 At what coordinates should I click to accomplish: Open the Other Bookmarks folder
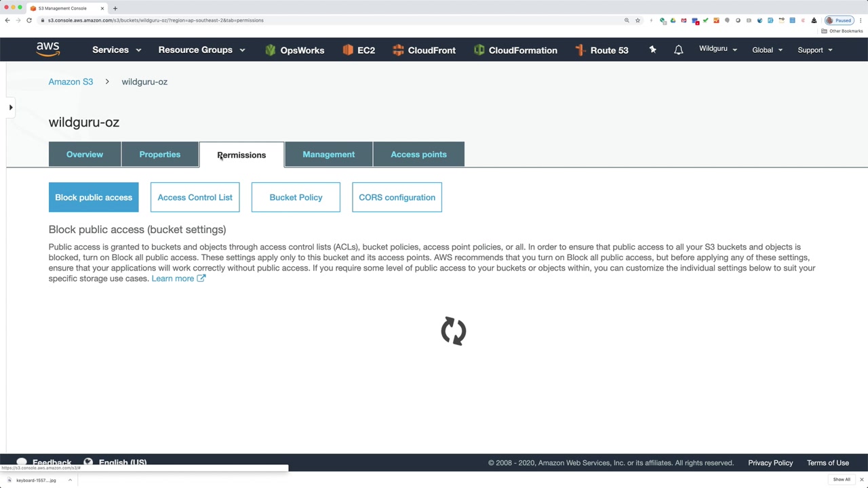(842, 31)
